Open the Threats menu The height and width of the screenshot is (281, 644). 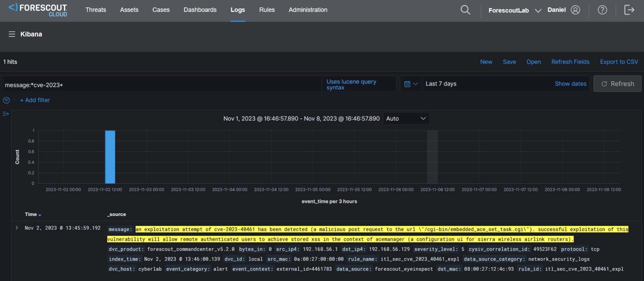(95, 10)
